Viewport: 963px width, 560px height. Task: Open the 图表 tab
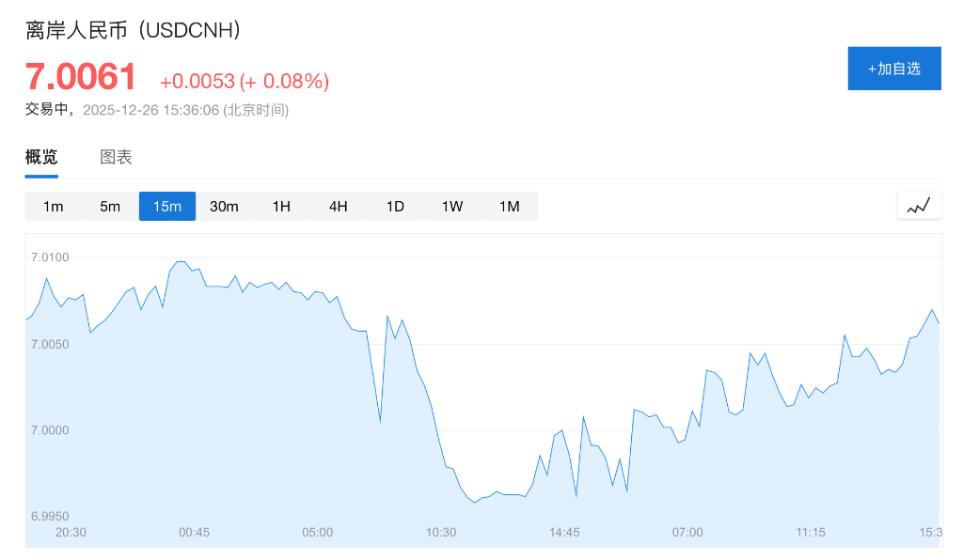coord(116,157)
